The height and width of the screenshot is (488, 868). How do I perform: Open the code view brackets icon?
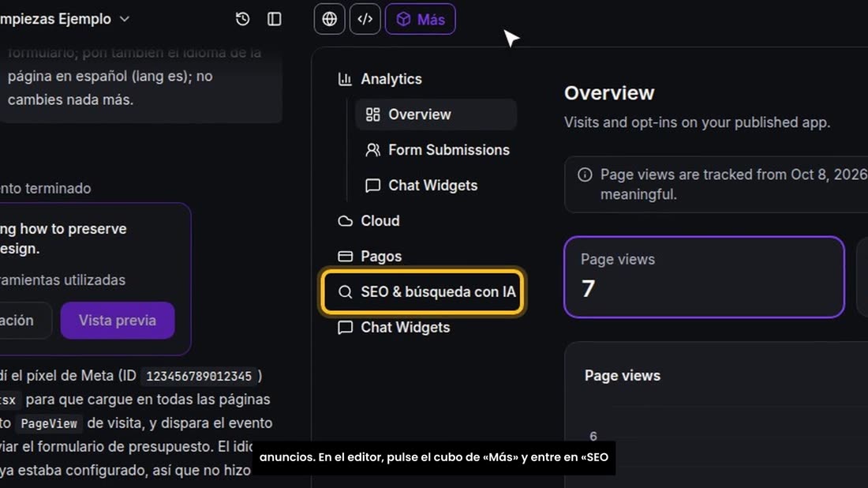[x=365, y=19]
